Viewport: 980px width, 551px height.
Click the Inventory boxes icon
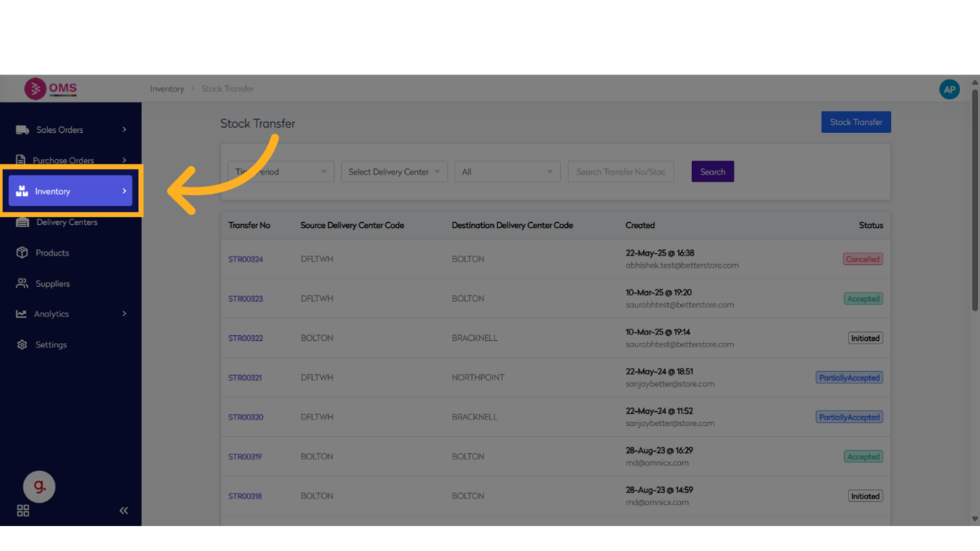(22, 191)
